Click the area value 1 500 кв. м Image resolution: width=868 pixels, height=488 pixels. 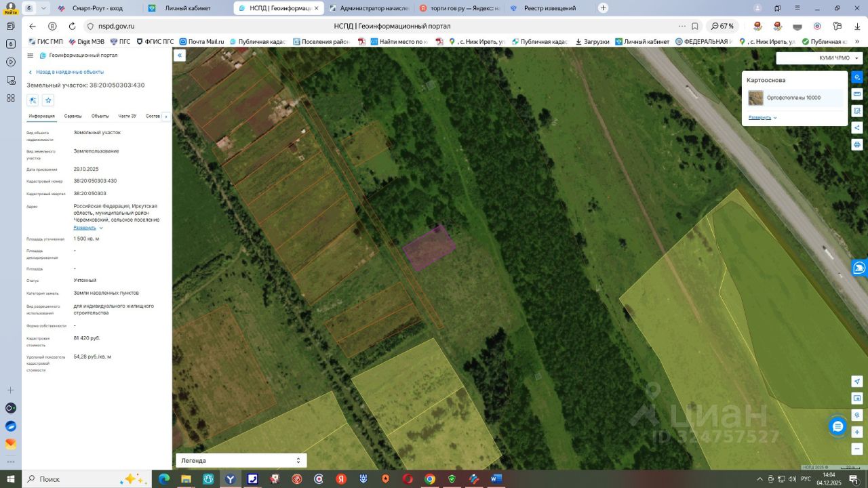(x=86, y=239)
